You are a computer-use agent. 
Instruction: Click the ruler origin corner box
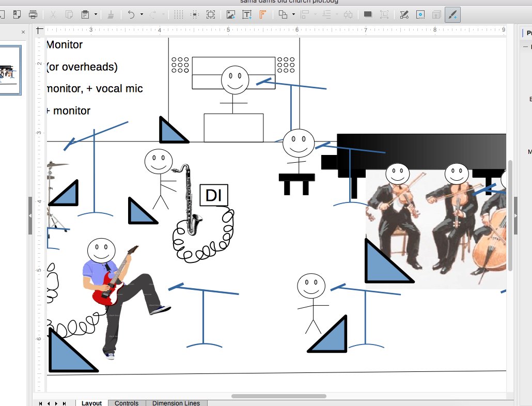(40, 30)
